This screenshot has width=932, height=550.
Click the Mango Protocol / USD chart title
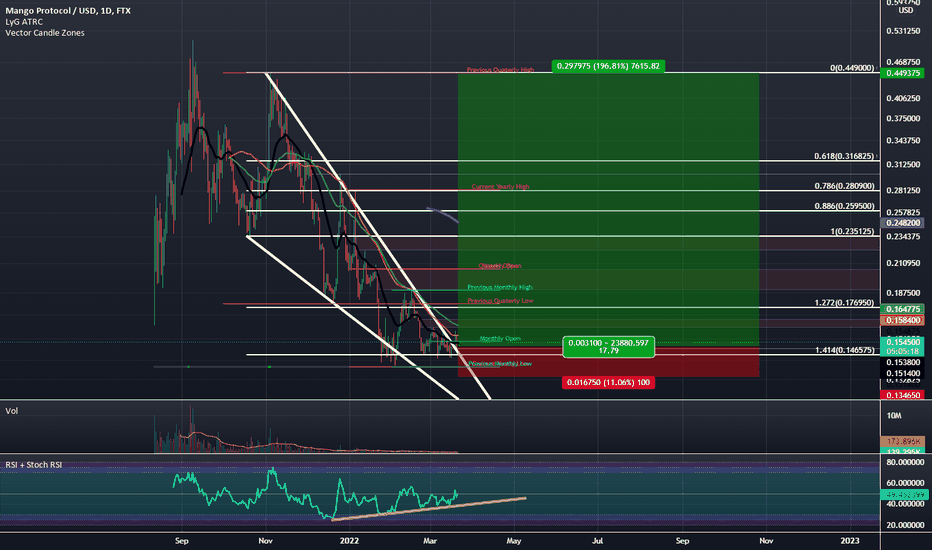point(68,11)
